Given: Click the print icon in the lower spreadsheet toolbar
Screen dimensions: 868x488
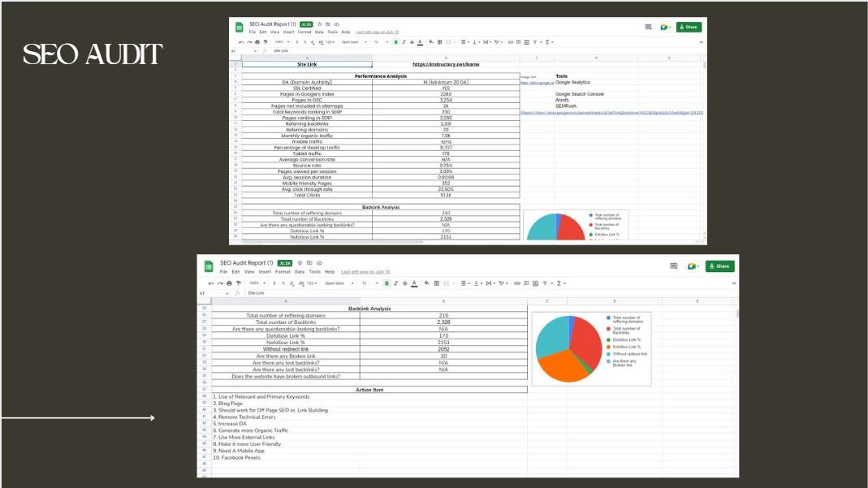Looking at the screenshot, I should (229, 283).
